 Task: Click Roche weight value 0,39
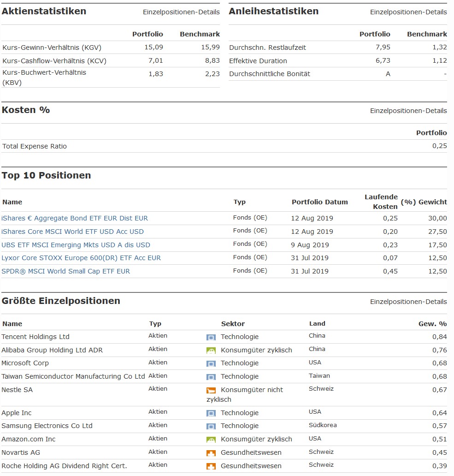coord(439,466)
